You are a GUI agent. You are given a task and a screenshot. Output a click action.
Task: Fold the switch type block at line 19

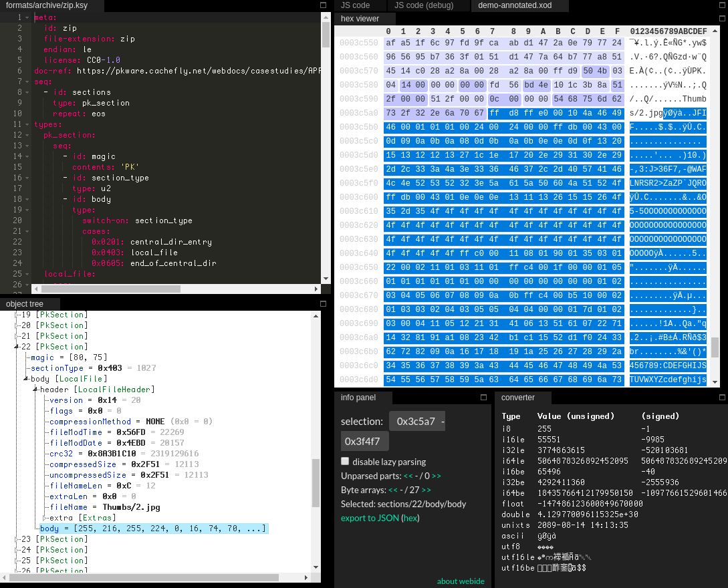(27, 210)
